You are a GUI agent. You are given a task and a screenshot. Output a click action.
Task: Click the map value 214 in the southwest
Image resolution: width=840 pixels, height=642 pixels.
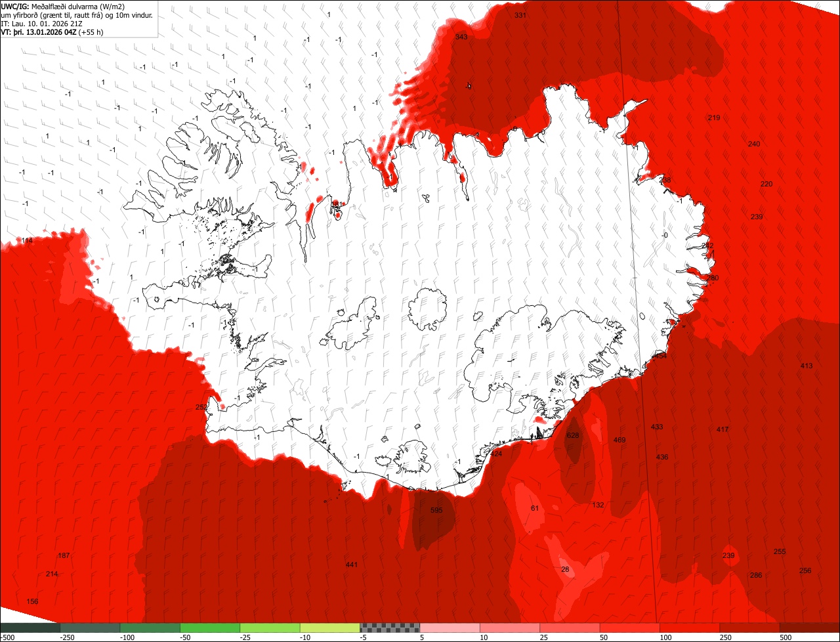click(x=52, y=574)
